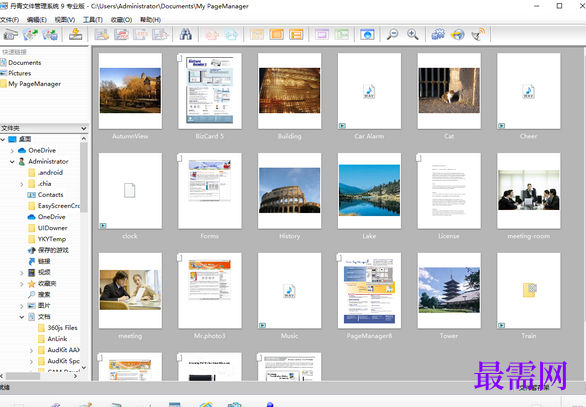Open the 编辑(E) menu
This screenshot has width=586, height=407.
(x=37, y=20)
